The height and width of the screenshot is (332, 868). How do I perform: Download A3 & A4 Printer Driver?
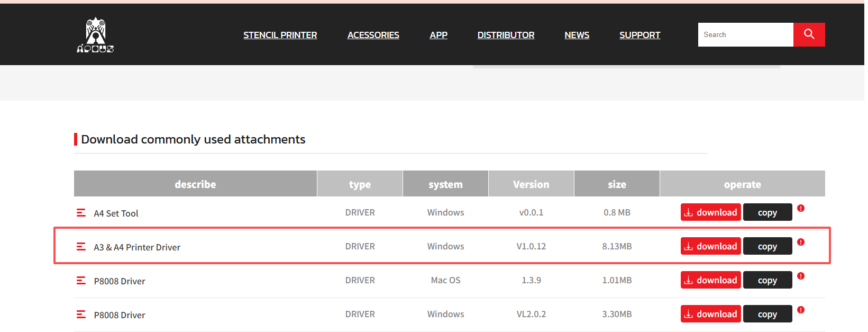tap(710, 246)
